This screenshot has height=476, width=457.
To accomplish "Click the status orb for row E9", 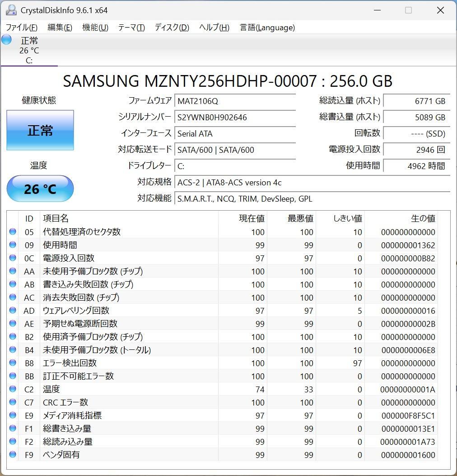I will point(13,415).
